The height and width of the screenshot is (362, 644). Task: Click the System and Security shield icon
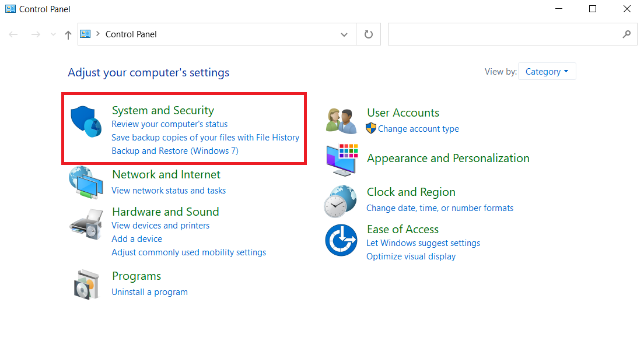[86, 119]
